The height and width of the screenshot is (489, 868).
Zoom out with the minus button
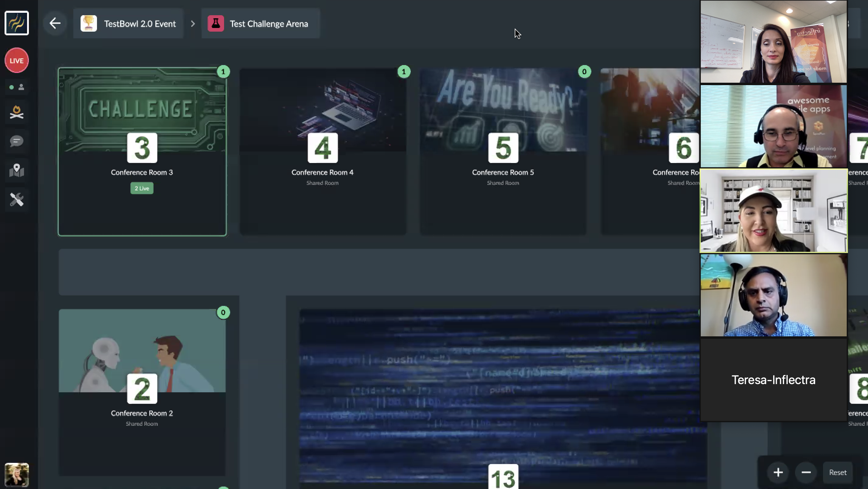pyautogui.click(x=806, y=473)
